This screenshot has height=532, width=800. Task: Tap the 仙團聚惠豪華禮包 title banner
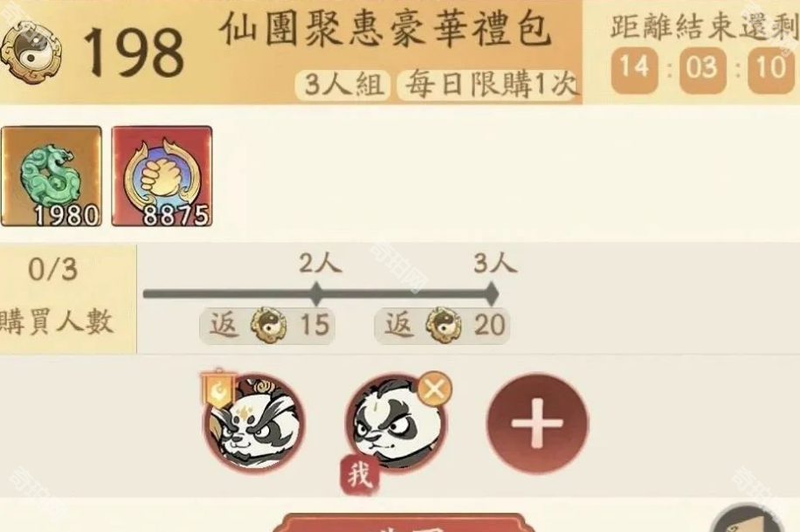point(386,29)
